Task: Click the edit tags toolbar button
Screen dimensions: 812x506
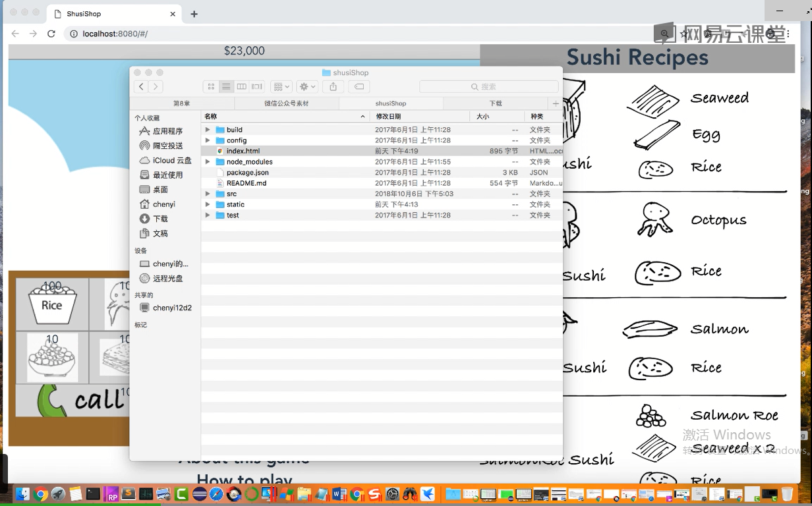Action: pyautogui.click(x=359, y=87)
